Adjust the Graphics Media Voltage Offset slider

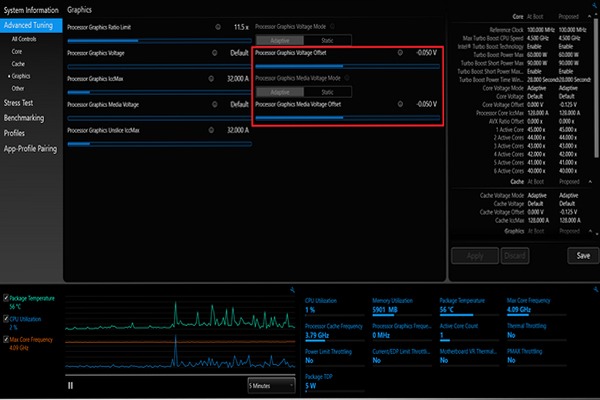[347, 118]
